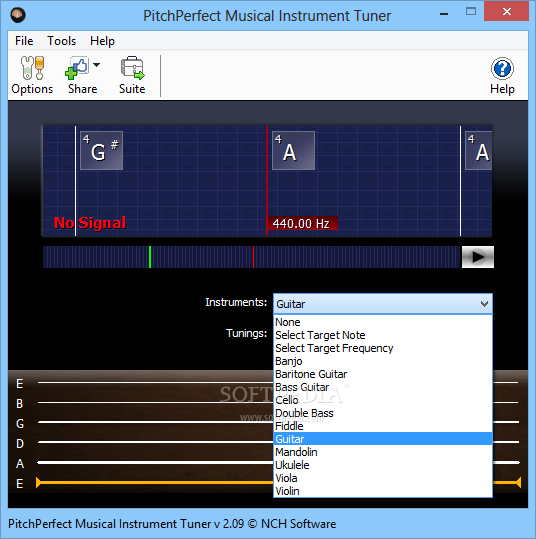The image size is (536, 539).
Task: Select the highlighted low E string
Action: pyautogui.click(x=155, y=483)
